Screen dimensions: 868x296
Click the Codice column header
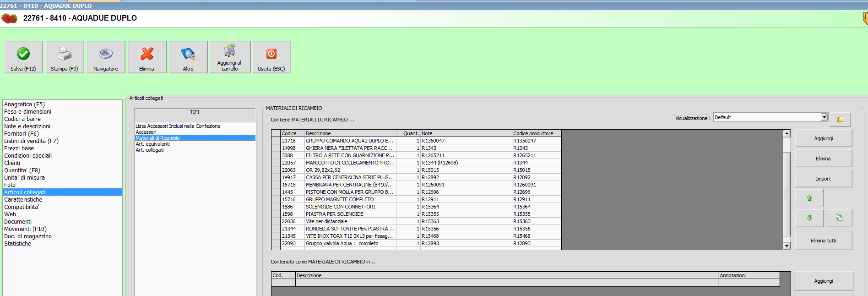click(x=293, y=133)
